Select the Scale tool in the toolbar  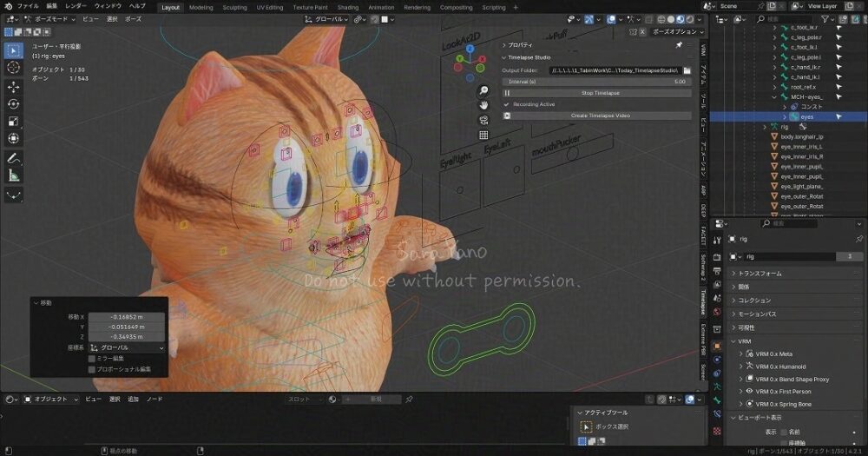14,122
